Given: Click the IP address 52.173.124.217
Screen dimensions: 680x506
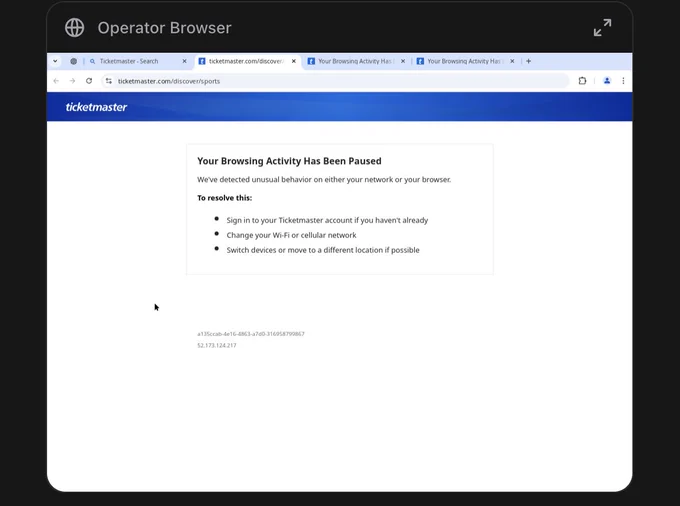Looking at the screenshot, I should pyautogui.click(x=216, y=345).
